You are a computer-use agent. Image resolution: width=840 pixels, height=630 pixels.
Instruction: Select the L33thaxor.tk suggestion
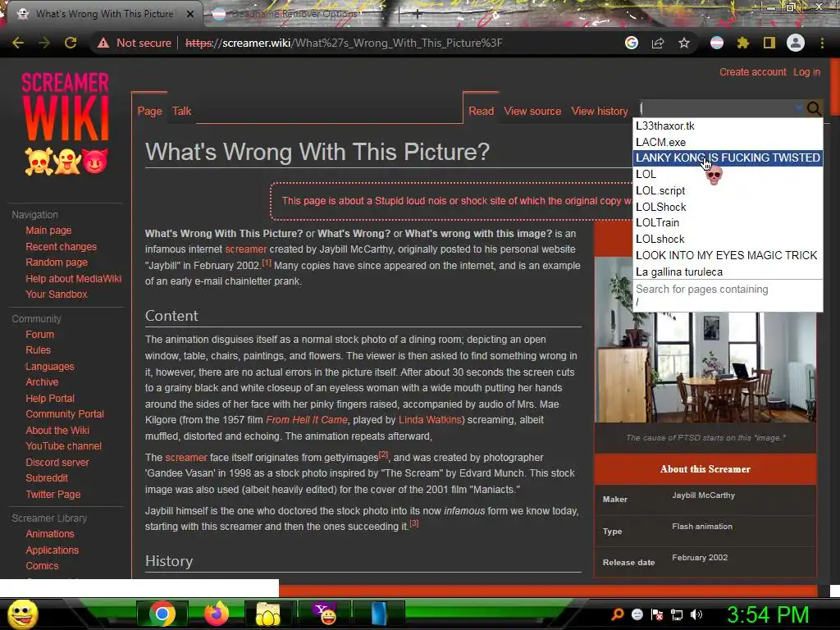728,126
